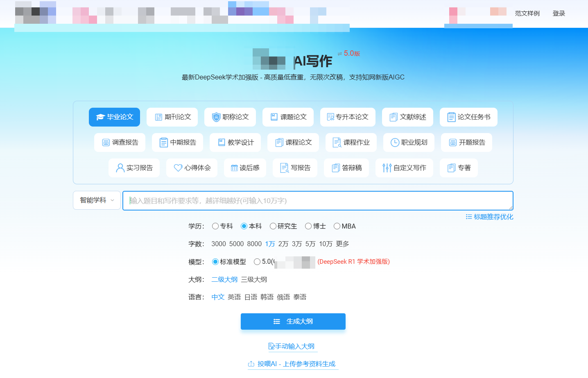The width and height of the screenshot is (588, 378).
Task: Open the 自定义写作 sliders icon
Action: tap(387, 168)
